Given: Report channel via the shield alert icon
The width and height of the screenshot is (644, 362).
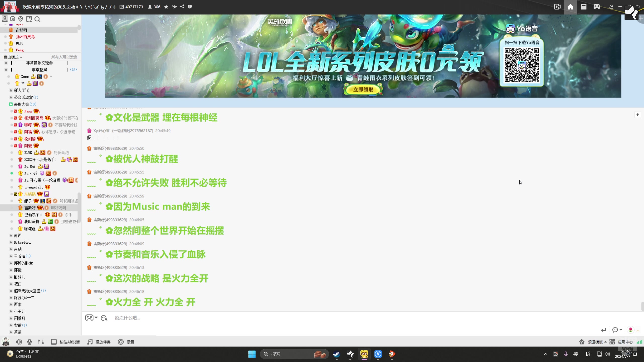Looking at the screenshot, I should point(190,7).
